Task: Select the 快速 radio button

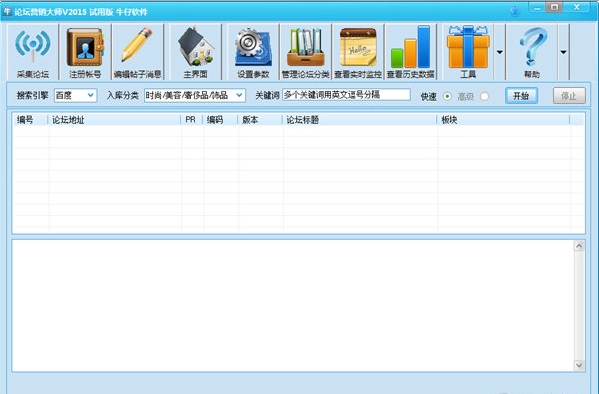Action: pyautogui.click(x=447, y=96)
